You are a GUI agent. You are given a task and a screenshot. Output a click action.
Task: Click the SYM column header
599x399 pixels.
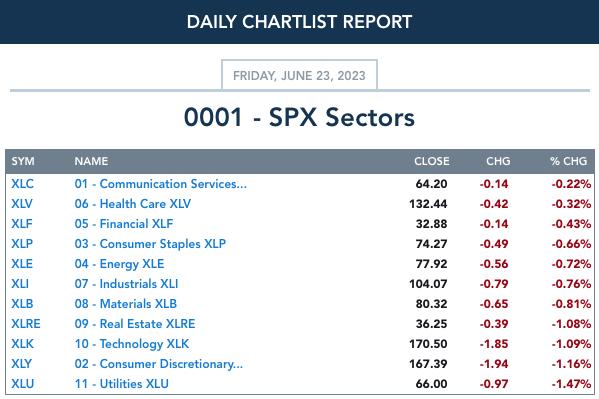(23, 161)
